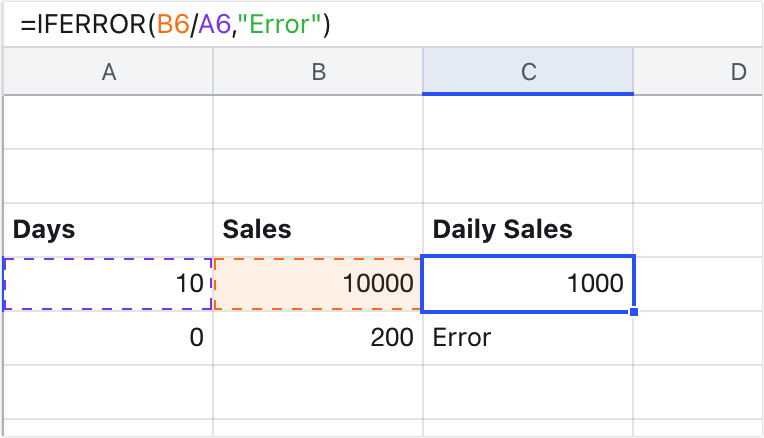Click the Daily Sales header cell
Image resolution: width=764 pixels, height=438 pixels.
click(x=528, y=230)
